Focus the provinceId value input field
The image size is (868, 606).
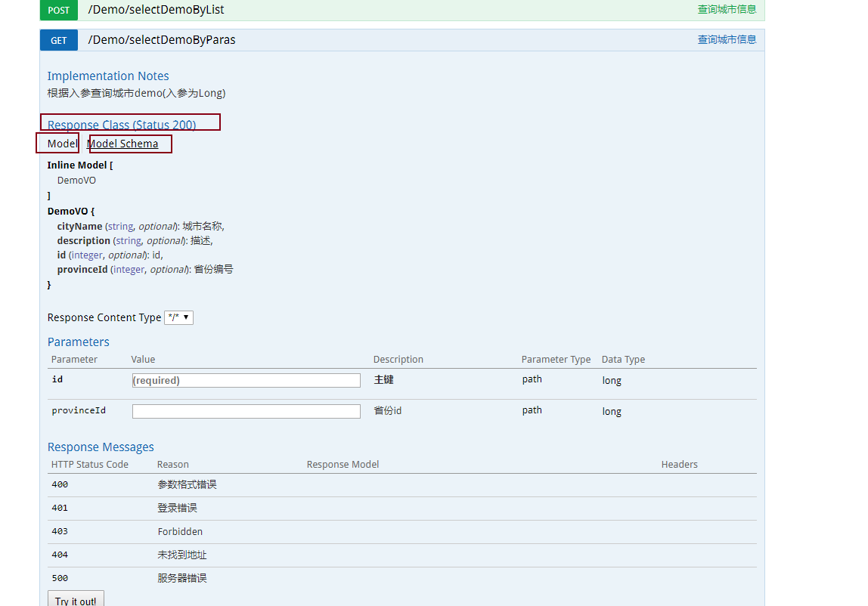pyautogui.click(x=246, y=411)
